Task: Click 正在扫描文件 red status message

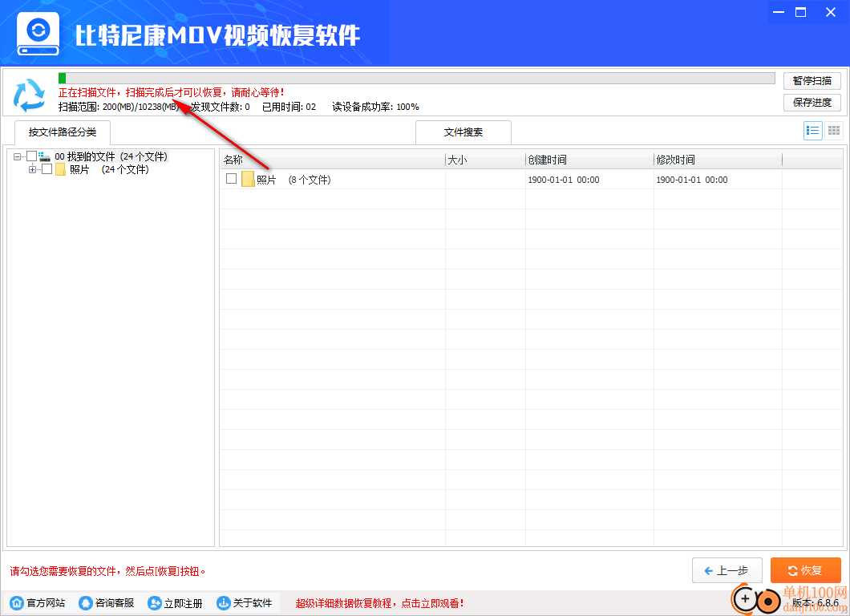Action: coord(172,93)
